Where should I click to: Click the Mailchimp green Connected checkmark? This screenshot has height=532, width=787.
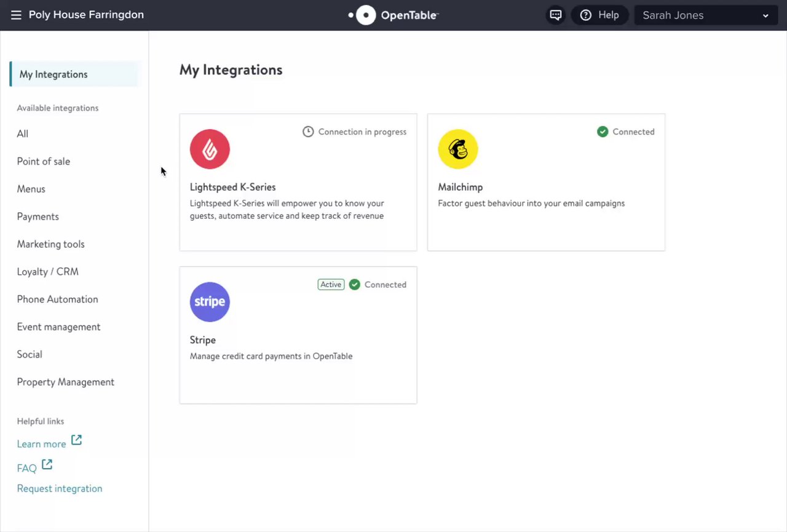pyautogui.click(x=603, y=132)
